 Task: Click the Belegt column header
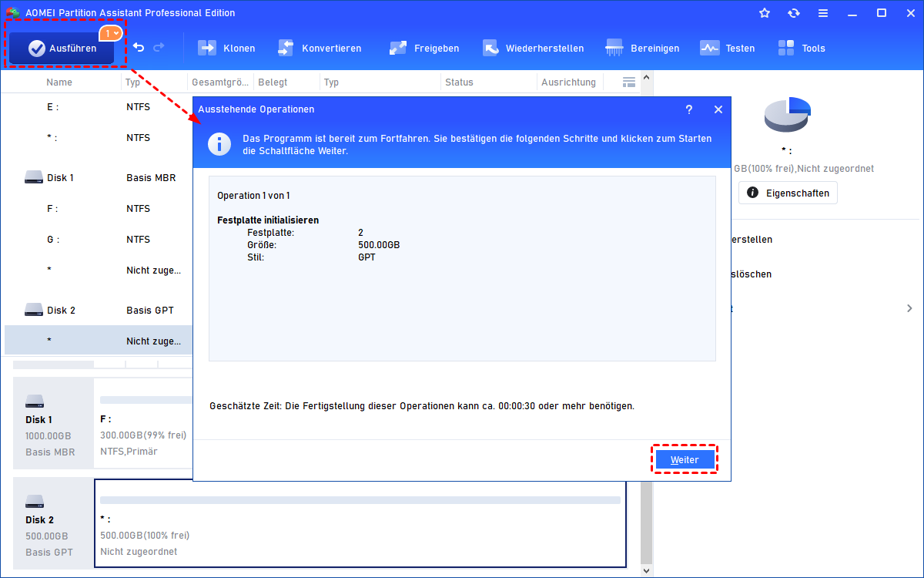[273, 82]
